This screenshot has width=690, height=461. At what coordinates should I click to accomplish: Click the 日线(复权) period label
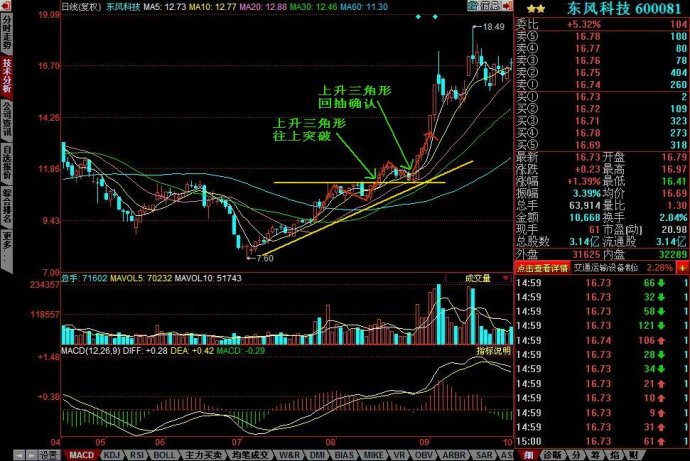(81, 7)
